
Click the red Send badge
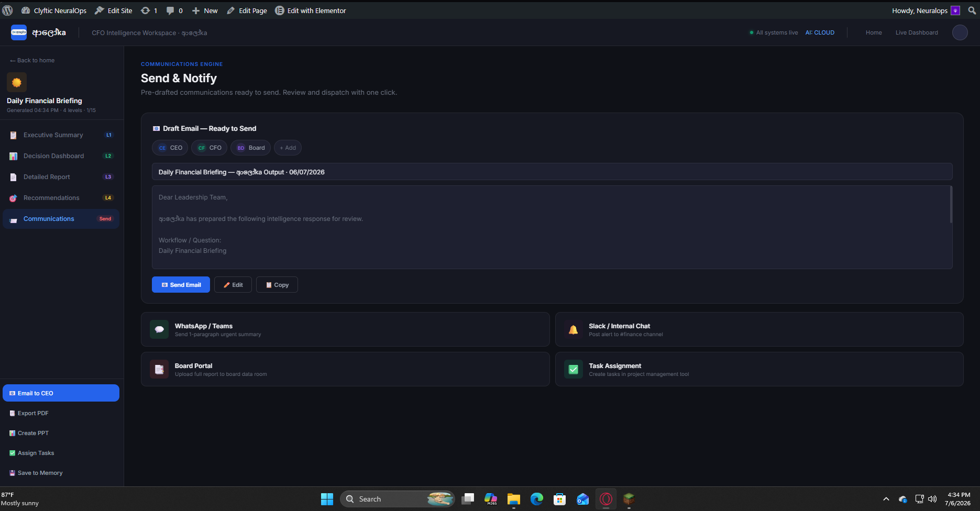point(105,219)
